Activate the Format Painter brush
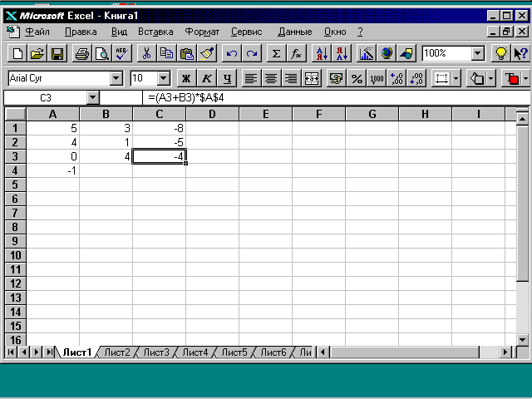This screenshot has width=532, height=399. coord(207,53)
